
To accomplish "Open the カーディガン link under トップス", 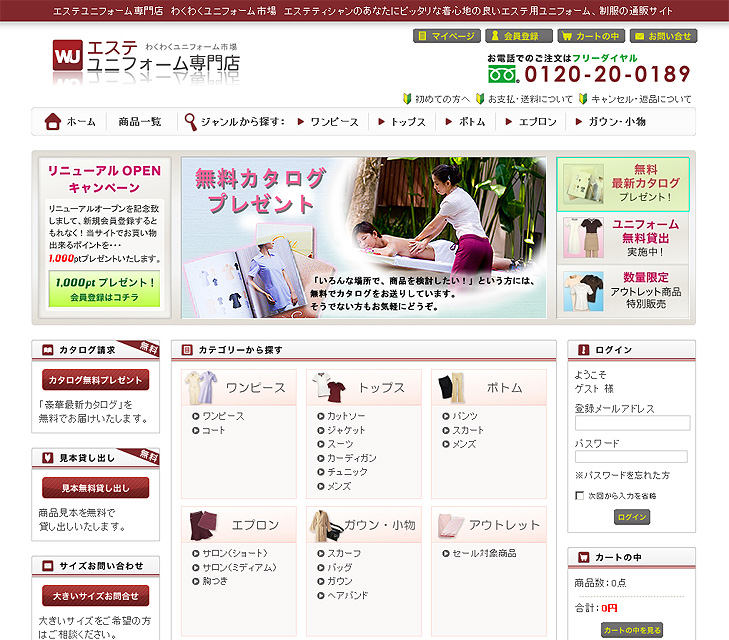I will (352, 458).
